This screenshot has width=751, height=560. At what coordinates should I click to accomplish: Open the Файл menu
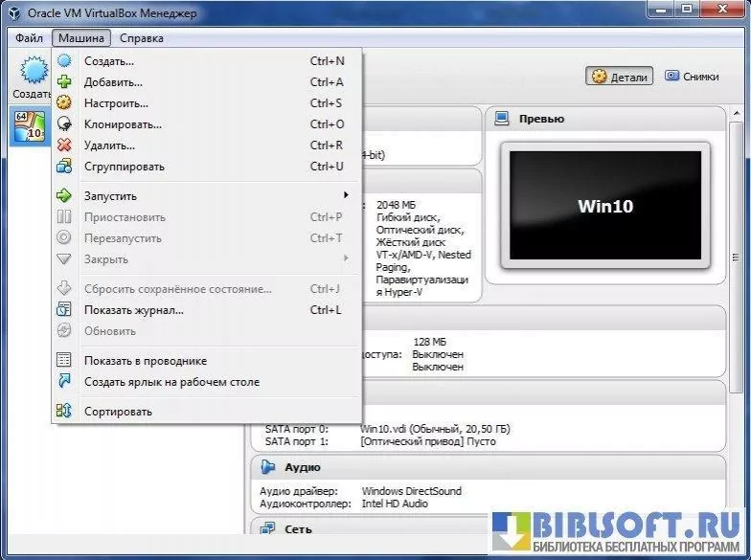(x=29, y=38)
